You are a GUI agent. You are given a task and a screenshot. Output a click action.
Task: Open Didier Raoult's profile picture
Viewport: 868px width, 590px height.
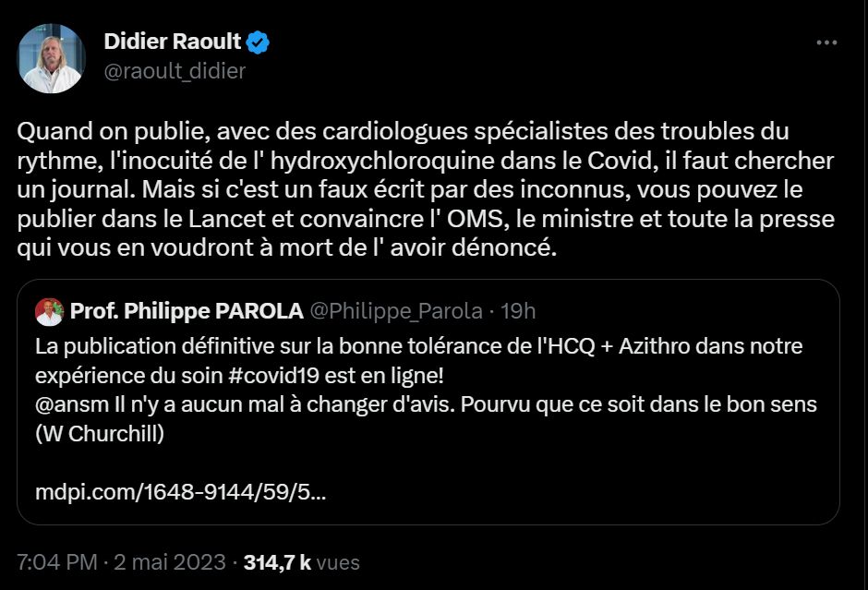coord(51,58)
